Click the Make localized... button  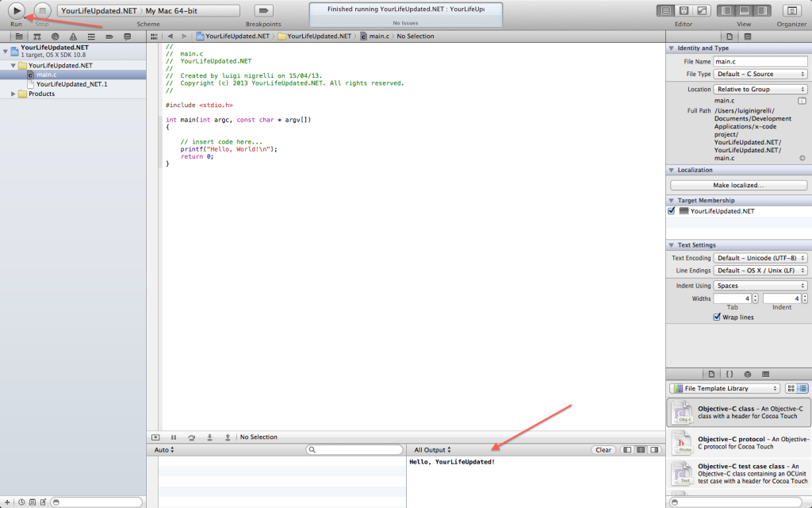coord(737,185)
